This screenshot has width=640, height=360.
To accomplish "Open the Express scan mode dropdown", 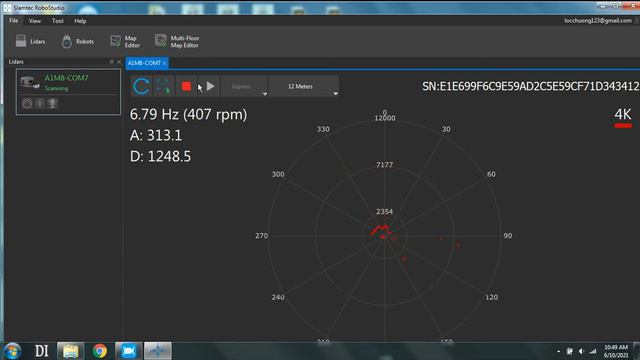I will click(x=244, y=87).
